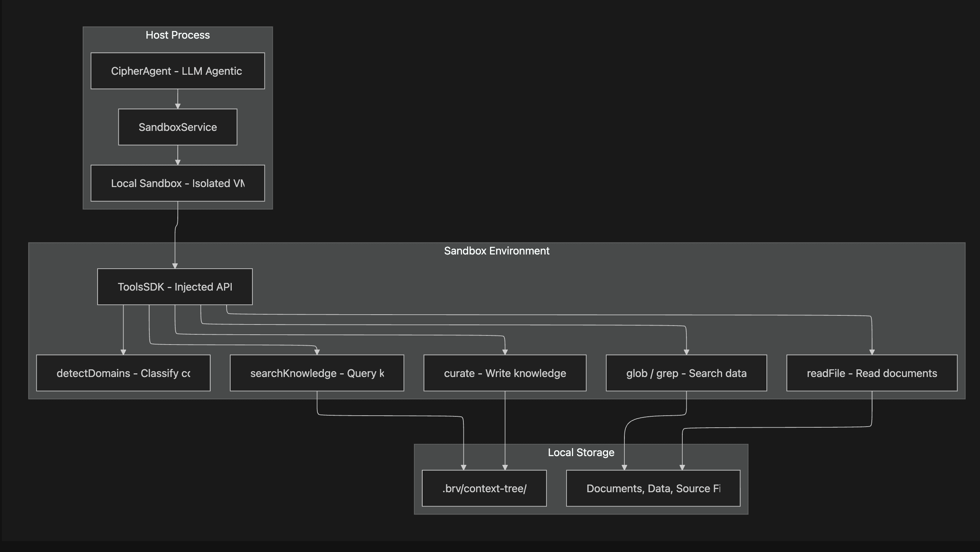This screenshot has height=552, width=980.
Task: Click the readFile - Read documents node
Action: pos(871,373)
